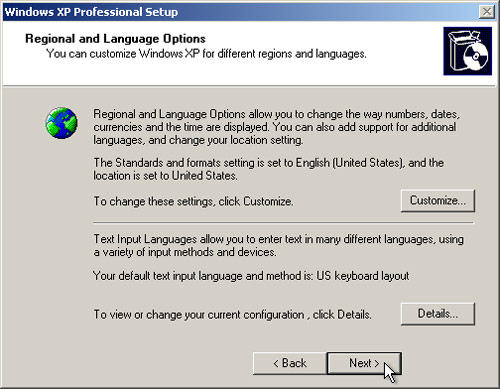
Task: Click the globe icon beside regional options text
Action: (62, 123)
